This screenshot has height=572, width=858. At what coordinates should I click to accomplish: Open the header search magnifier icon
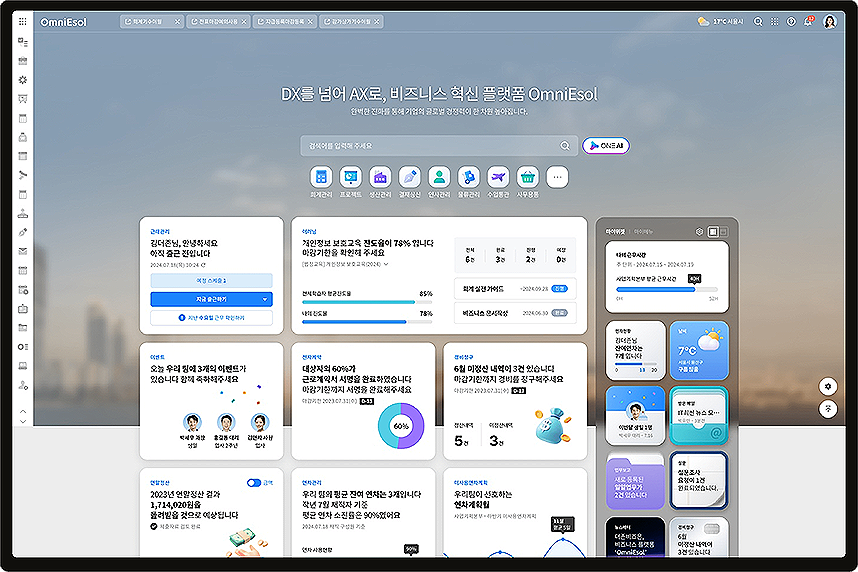[758, 22]
